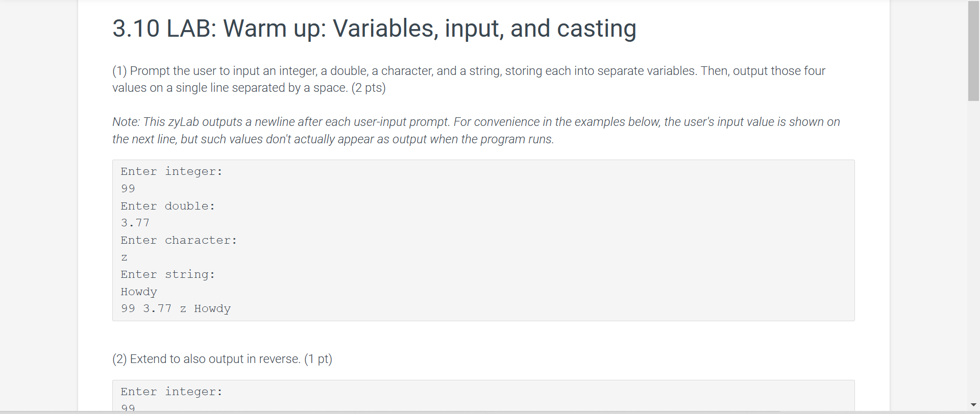Click the Howdy input line
This screenshot has width=980, height=414.
[139, 292]
